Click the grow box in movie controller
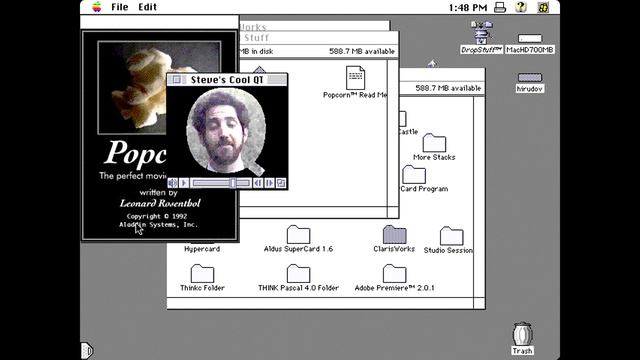This screenshot has width=640, height=360. coord(281,183)
